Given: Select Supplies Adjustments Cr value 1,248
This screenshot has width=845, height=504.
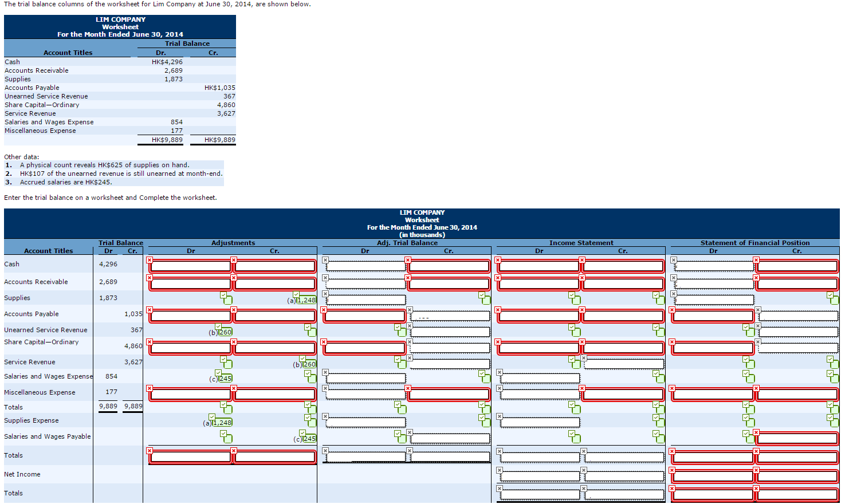Looking at the screenshot, I should tap(306, 300).
